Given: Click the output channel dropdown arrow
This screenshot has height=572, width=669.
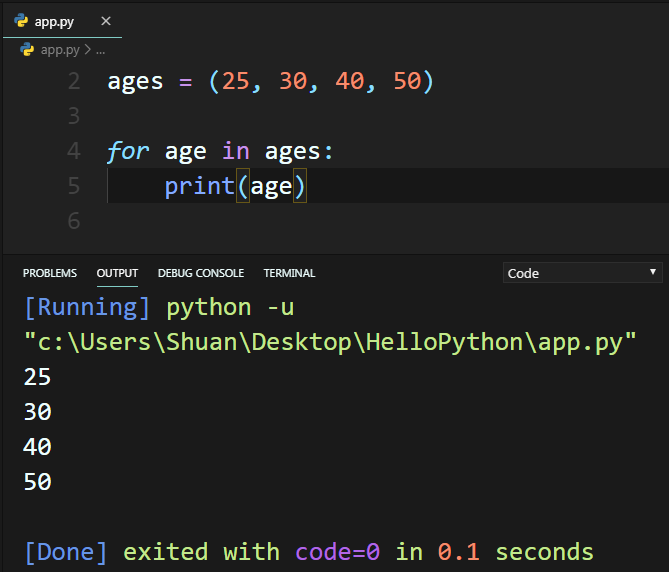Looking at the screenshot, I should (652, 272).
